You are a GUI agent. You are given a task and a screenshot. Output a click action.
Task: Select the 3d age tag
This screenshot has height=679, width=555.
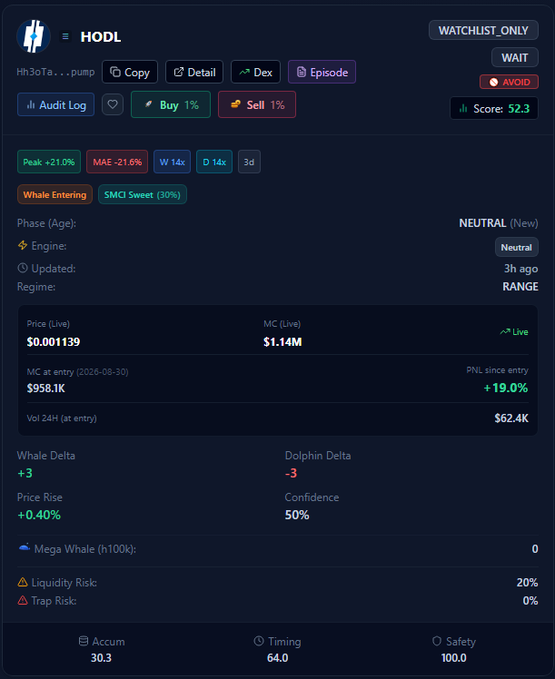click(x=249, y=162)
